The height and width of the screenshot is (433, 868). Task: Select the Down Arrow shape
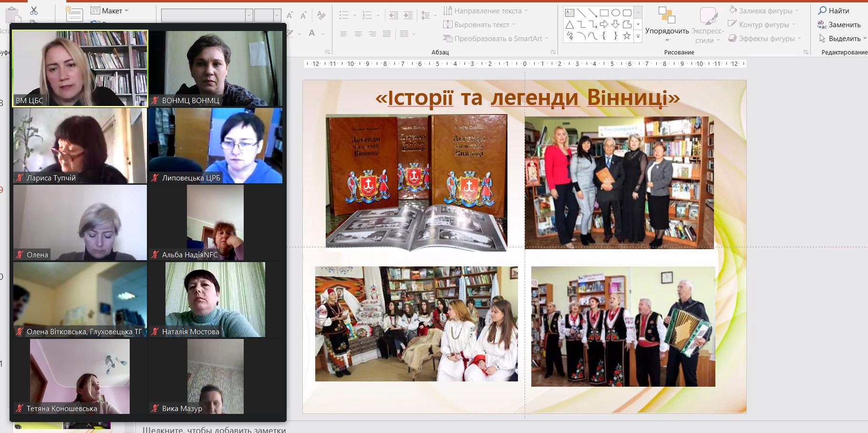(615, 24)
